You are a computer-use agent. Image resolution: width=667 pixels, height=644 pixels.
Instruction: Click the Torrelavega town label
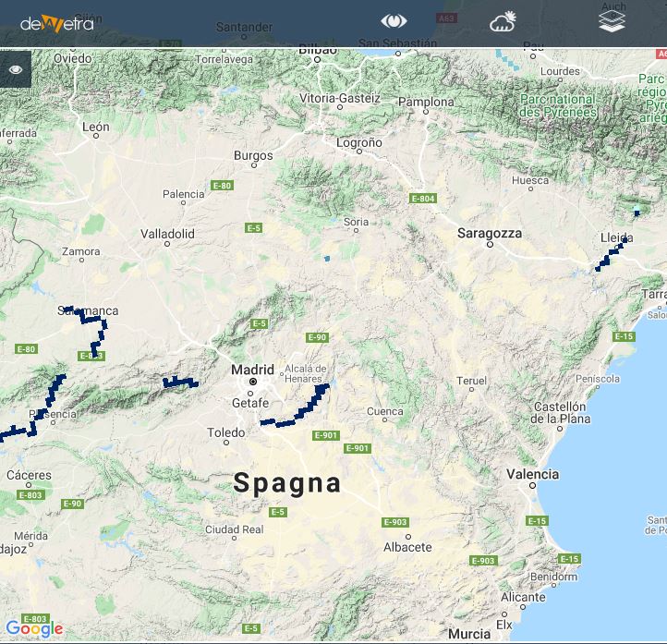tap(224, 59)
